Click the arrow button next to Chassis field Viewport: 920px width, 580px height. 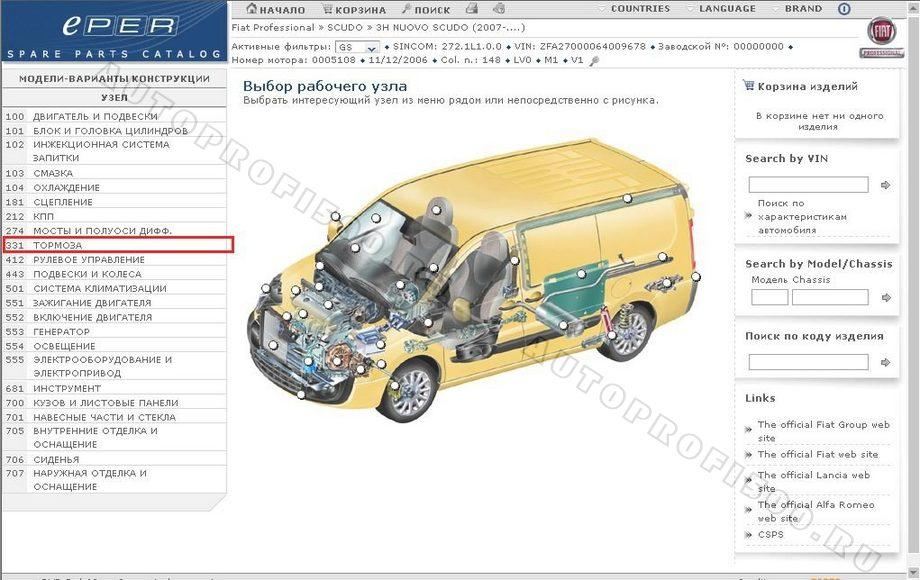(885, 297)
